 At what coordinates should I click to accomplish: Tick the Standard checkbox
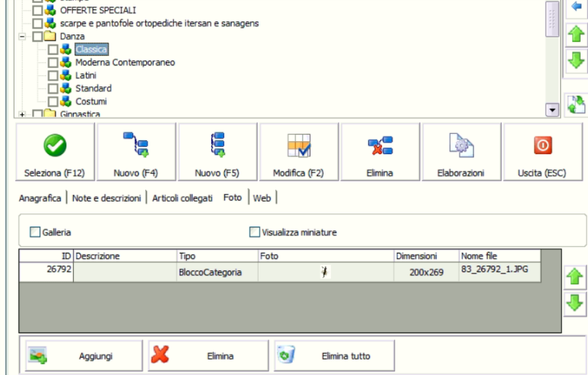tap(53, 88)
